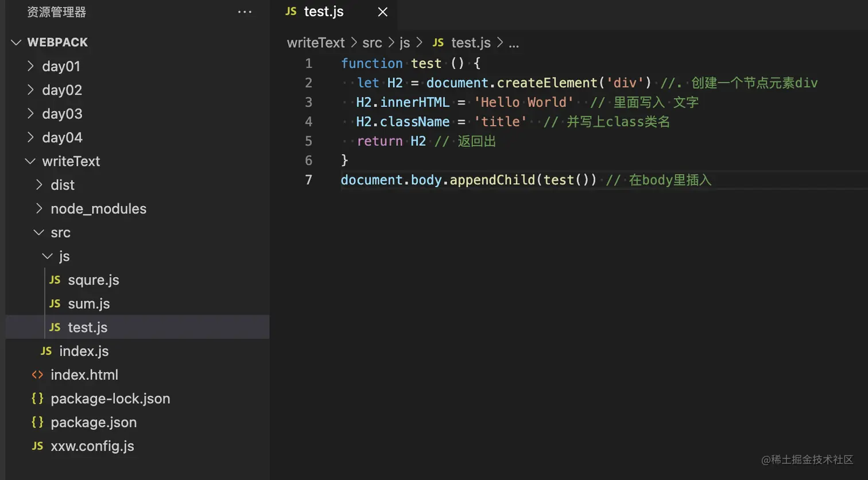Click the 'appendChild' method in code

[493, 180]
